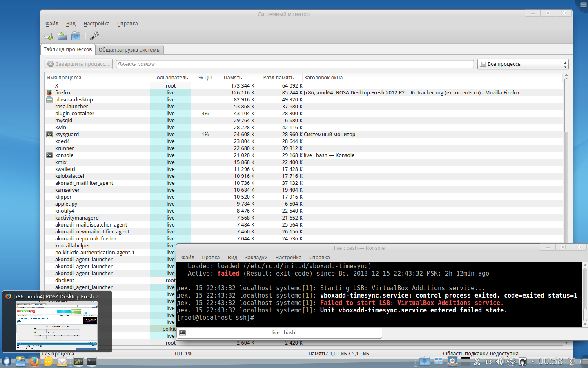Viewport: 588px width, 368px height.
Task: Sort by 'Пользователь' column header
Action: pyautogui.click(x=171, y=78)
